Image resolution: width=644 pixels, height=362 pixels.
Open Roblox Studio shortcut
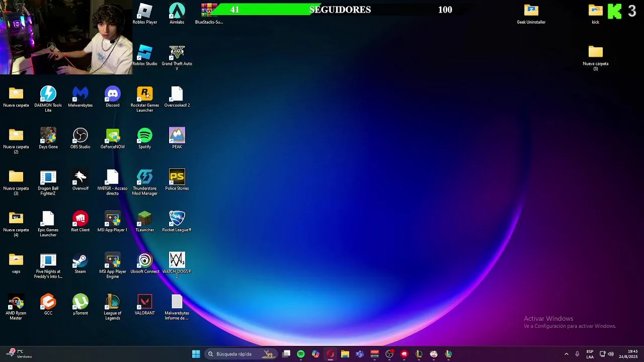pos(145,55)
